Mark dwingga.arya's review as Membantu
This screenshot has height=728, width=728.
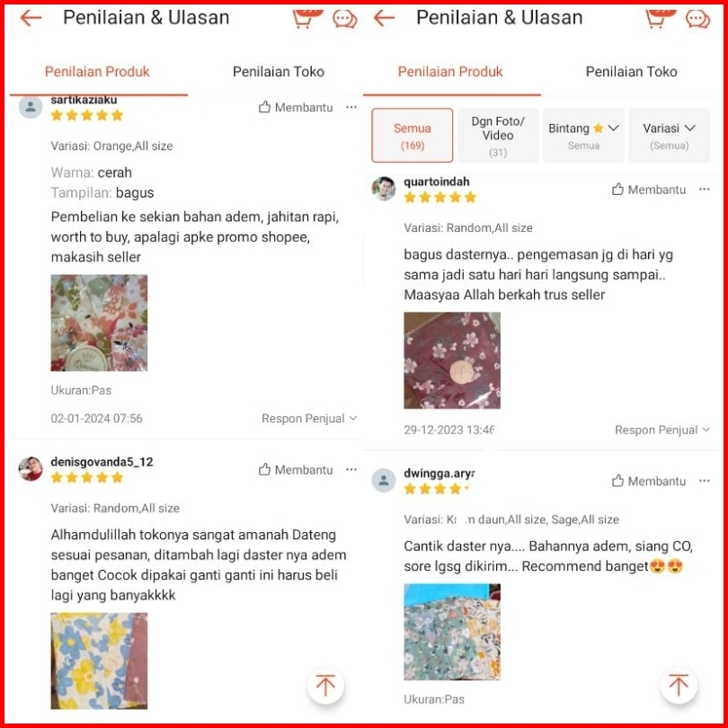(649, 481)
